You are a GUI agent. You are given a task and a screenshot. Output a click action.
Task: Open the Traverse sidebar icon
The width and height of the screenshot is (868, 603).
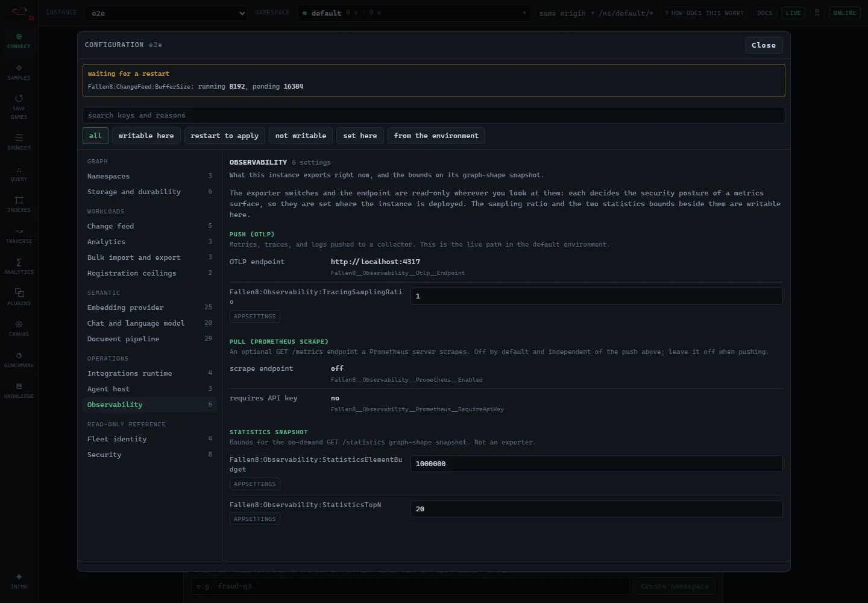[x=19, y=236]
